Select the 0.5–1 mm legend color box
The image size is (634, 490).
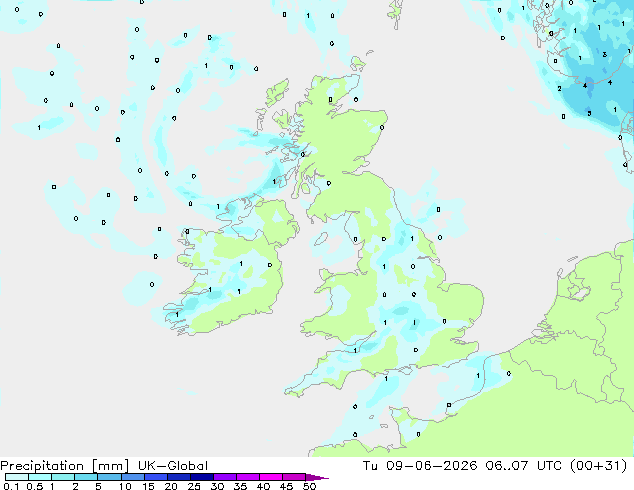point(40,477)
